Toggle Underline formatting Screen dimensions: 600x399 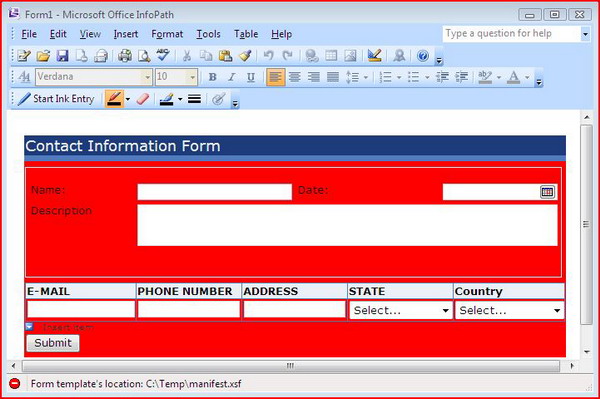pos(251,77)
